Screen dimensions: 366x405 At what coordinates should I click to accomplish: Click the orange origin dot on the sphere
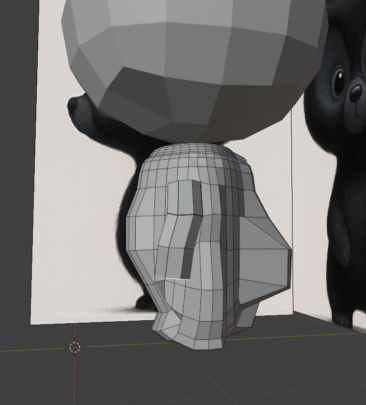195,38
